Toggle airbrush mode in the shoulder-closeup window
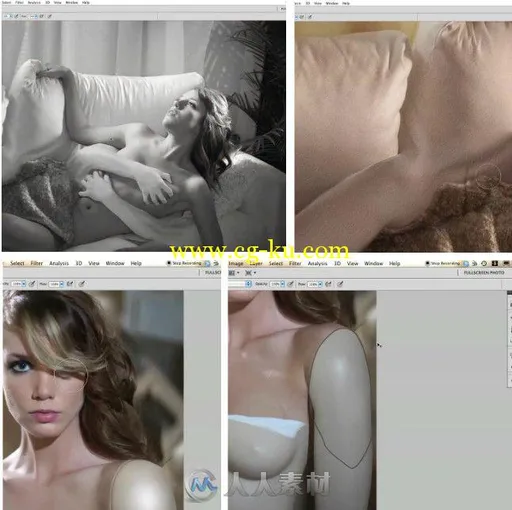This screenshot has width=512, height=510. (328, 284)
